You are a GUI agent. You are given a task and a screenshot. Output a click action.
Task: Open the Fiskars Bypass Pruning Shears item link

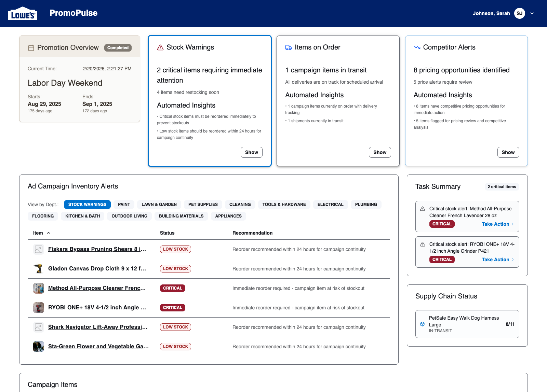(97, 249)
